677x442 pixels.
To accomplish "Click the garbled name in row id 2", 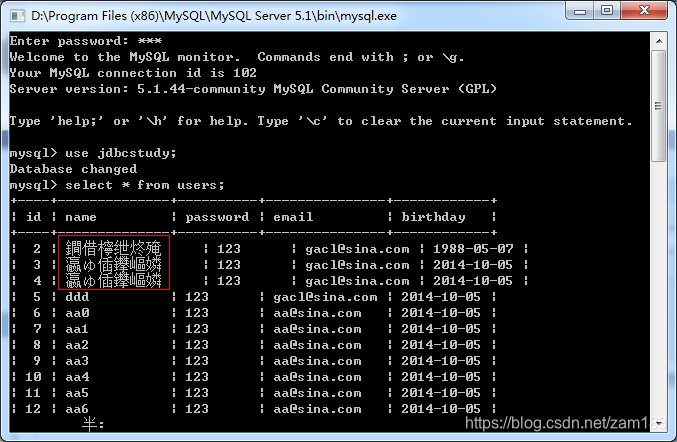I will point(113,249).
